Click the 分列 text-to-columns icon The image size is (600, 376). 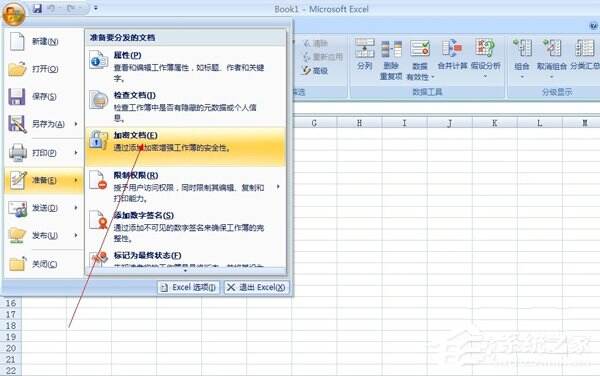click(x=364, y=48)
